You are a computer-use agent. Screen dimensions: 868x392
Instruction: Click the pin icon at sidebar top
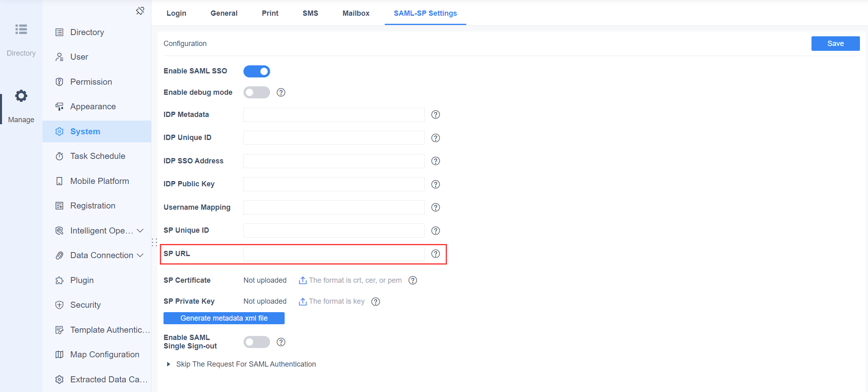[x=140, y=10]
